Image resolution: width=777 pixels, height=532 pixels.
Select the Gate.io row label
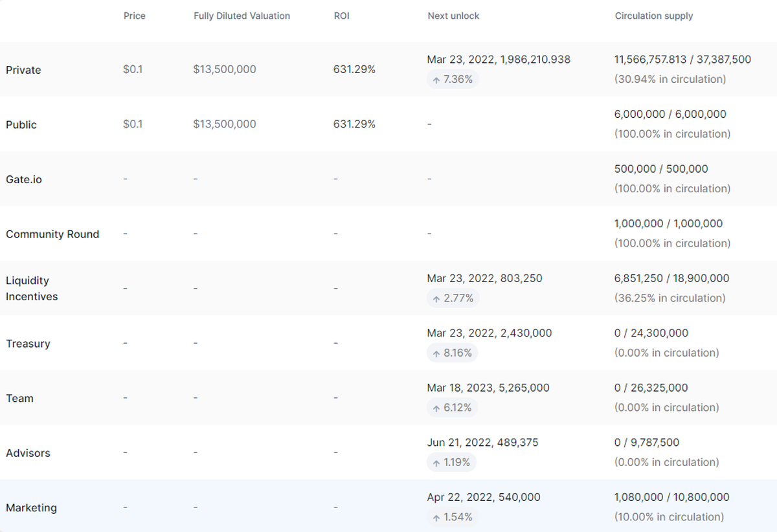(x=24, y=179)
